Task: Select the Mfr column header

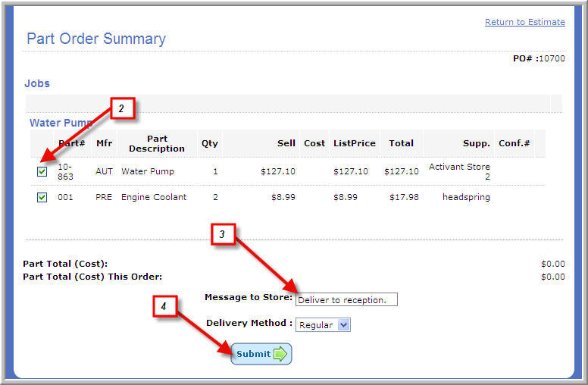Action: [104, 142]
